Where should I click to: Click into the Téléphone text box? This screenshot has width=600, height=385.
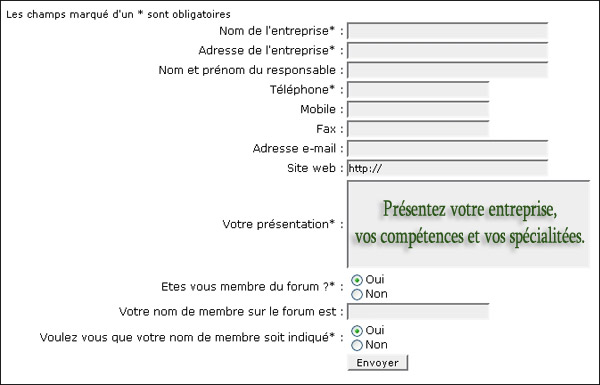tap(418, 90)
